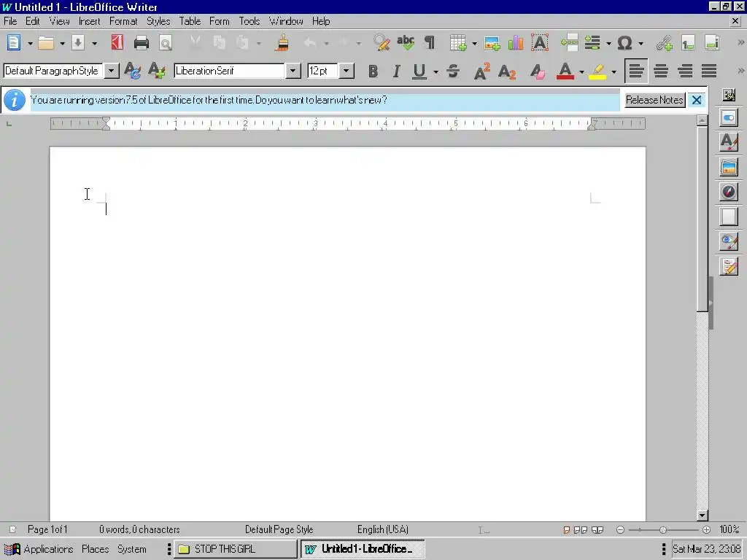Open the Format menu
This screenshot has height=560, width=747.
click(x=123, y=21)
